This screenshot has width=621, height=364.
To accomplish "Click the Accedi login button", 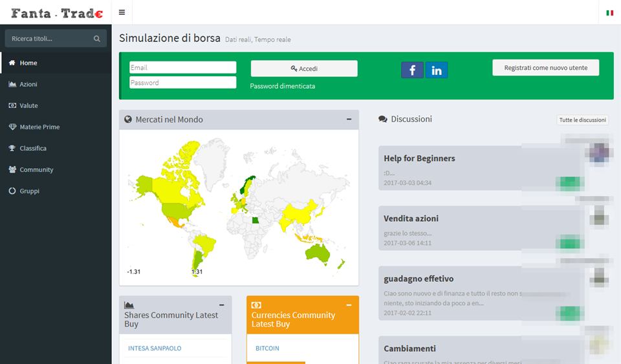I will pyautogui.click(x=304, y=69).
